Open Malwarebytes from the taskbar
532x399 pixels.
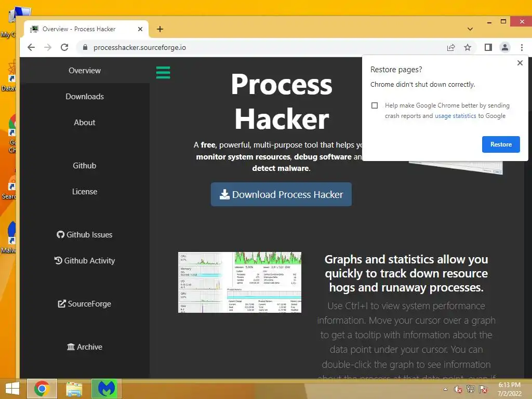tap(107, 389)
